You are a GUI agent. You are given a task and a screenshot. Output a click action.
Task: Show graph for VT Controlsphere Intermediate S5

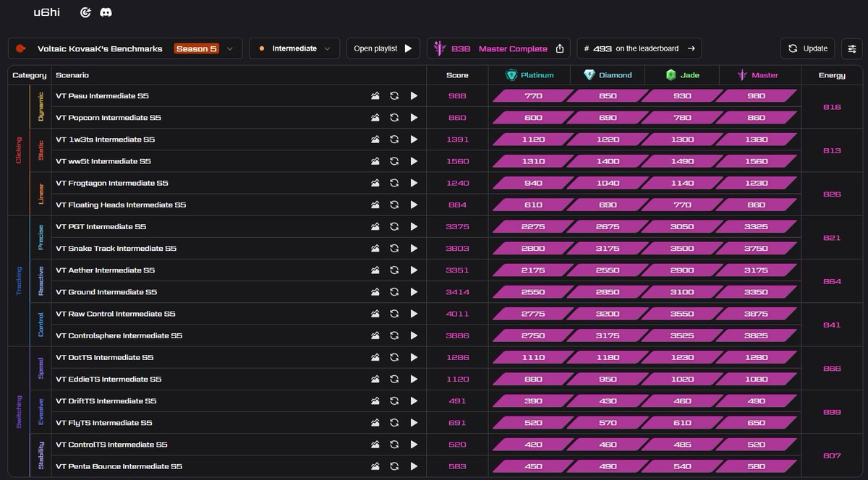click(375, 335)
